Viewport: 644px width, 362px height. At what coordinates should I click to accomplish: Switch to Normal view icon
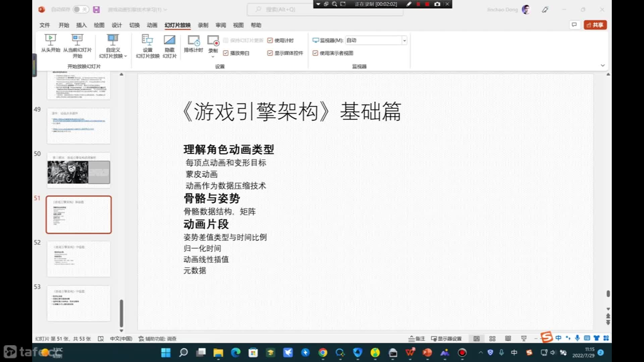(x=476, y=339)
